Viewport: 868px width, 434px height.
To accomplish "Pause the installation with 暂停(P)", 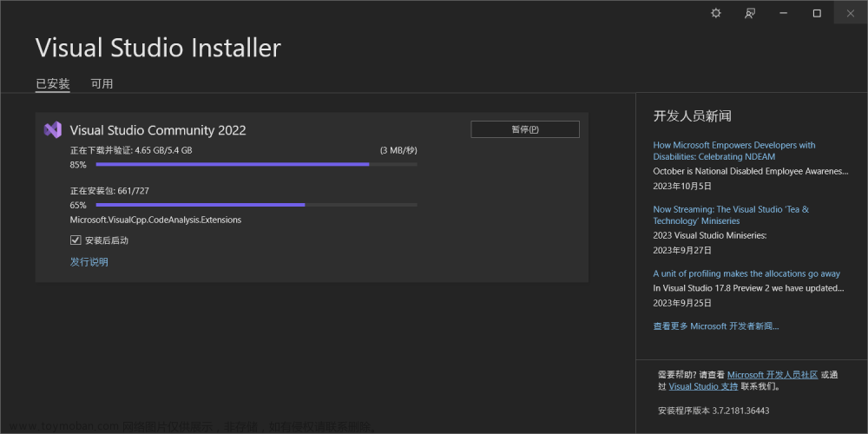I will pos(525,129).
